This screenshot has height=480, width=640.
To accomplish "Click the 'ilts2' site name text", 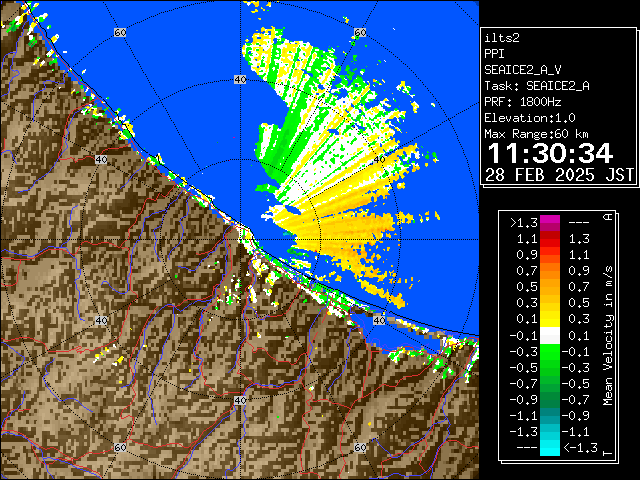I will [502, 38].
